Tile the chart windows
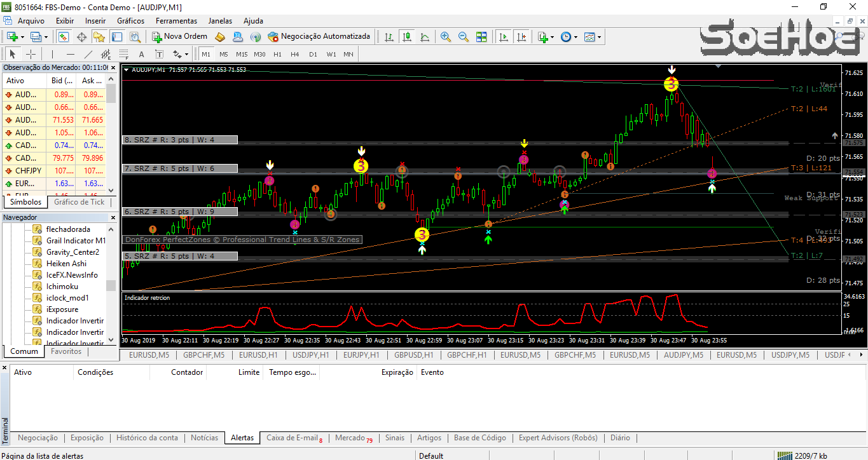The width and height of the screenshot is (868, 460). [x=482, y=36]
